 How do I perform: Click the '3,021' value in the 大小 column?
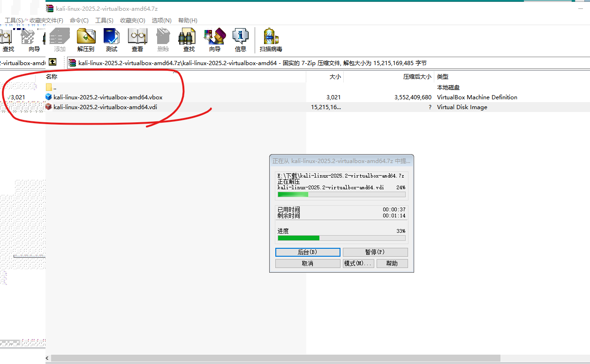333,97
